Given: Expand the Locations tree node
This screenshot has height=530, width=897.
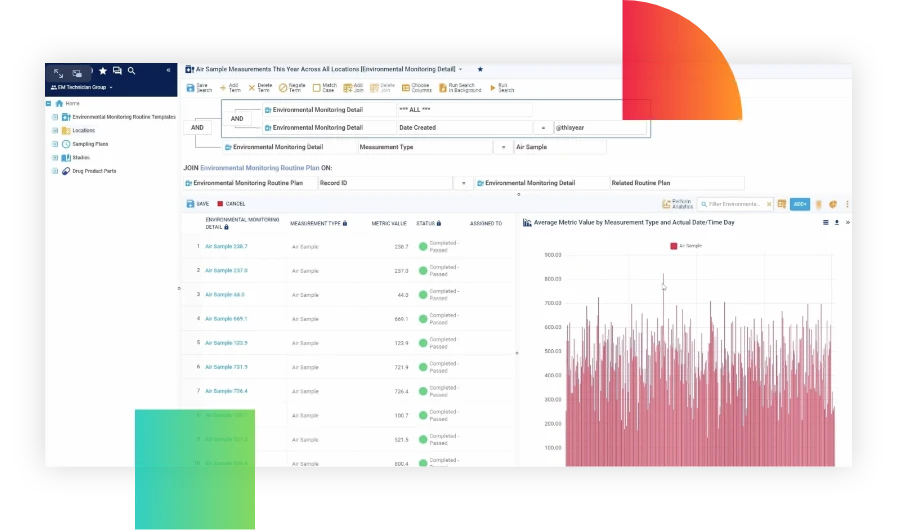Looking at the screenshot, I should pos(55,130).
